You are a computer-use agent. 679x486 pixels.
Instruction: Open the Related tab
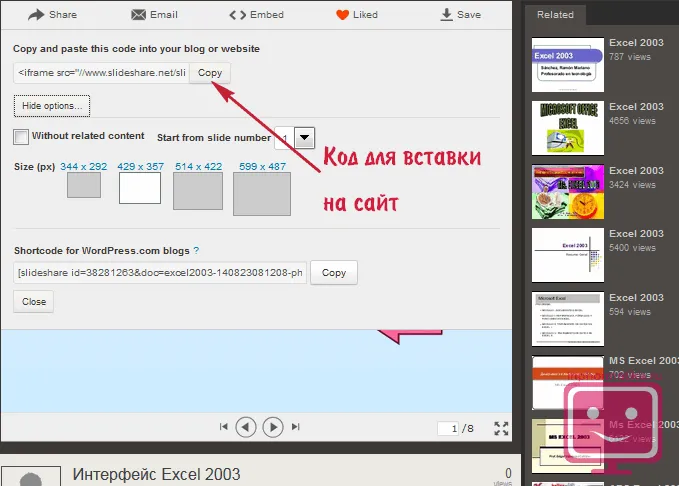555,15
